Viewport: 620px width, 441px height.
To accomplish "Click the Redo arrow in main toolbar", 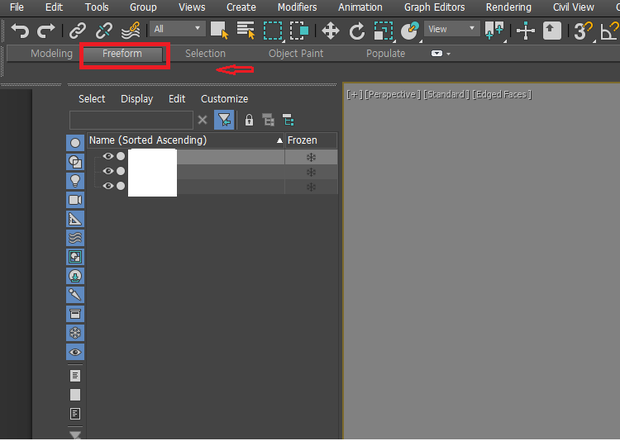I will point(46,31).
